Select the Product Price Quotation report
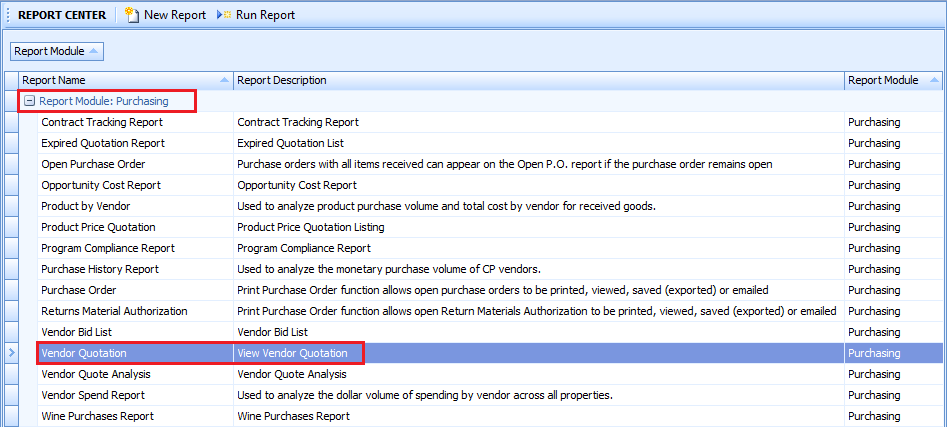The width and height of the screenshot is (947, 427). coord(98,227)
